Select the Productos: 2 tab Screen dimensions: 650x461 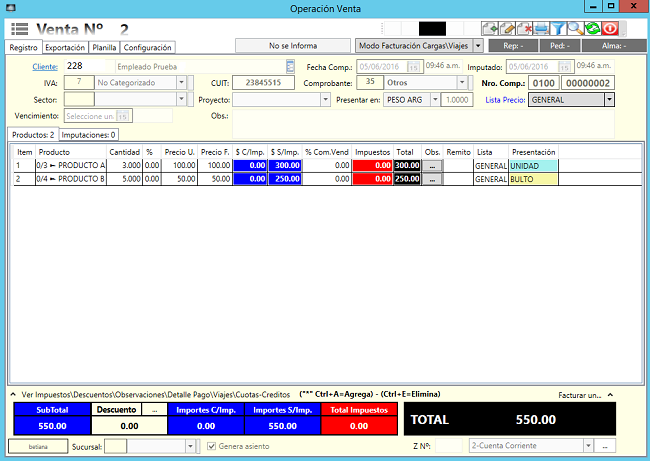(x=33, y=135)
